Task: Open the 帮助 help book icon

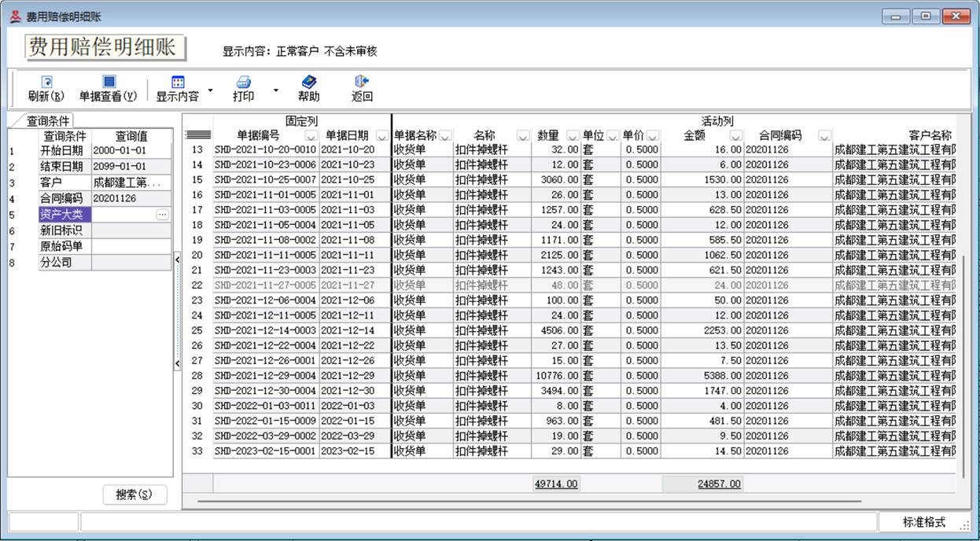Action: [x=308, y=82]
